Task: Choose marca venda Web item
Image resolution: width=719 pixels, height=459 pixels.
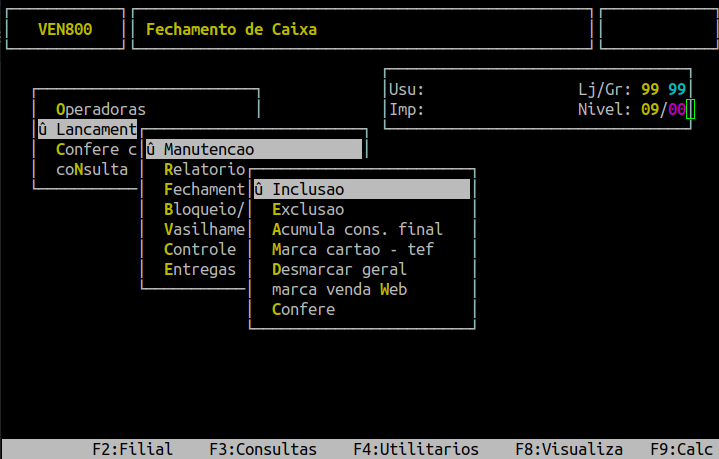Action: pyautogui.click(x=339, y=290)
